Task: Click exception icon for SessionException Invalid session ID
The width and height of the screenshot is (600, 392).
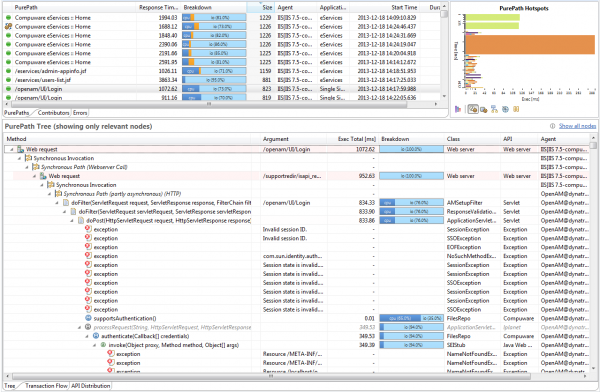Action: coord(88,229)
